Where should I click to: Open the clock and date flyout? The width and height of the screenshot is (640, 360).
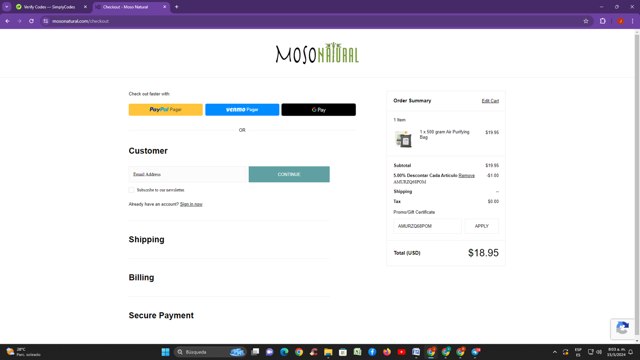pyautogui.click(x=616, y=352)
